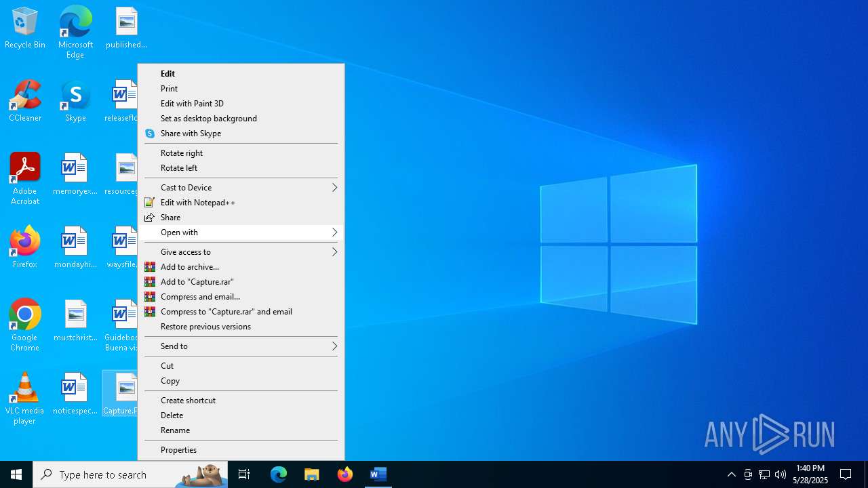Viewport: 868px width, 488px height.
Task: Choose Compress and email...
Action: (x=241, y=297)
